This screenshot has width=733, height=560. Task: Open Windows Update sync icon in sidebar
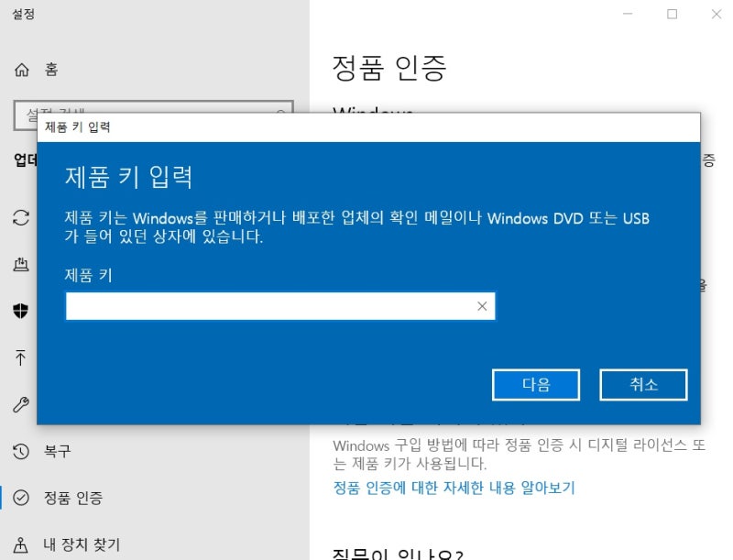(x=21, y=218)
